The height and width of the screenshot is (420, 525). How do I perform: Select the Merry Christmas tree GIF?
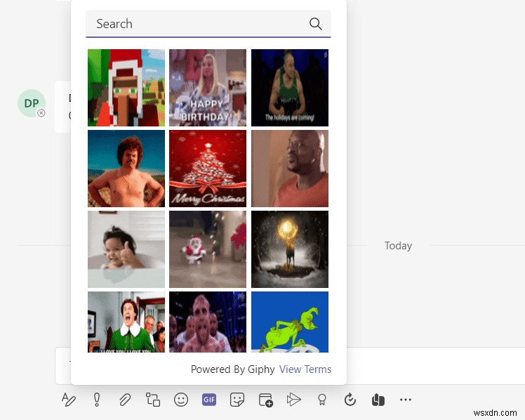point(208,169)
